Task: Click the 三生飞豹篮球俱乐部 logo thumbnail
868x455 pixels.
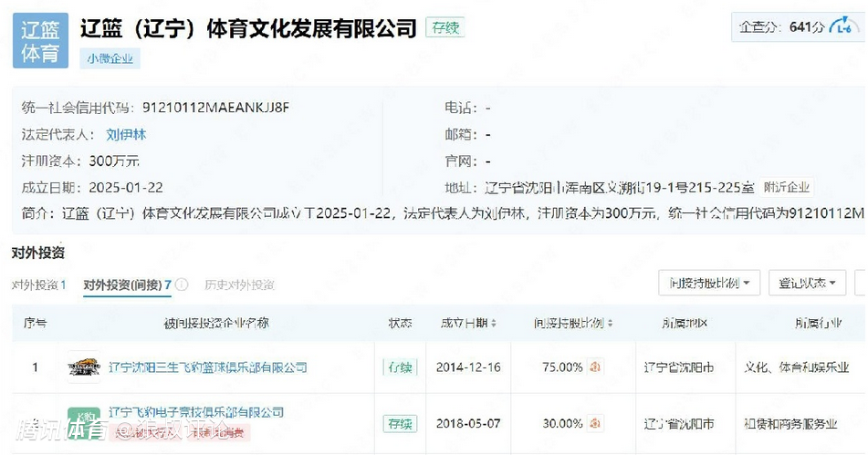Action: pos(84,367)
